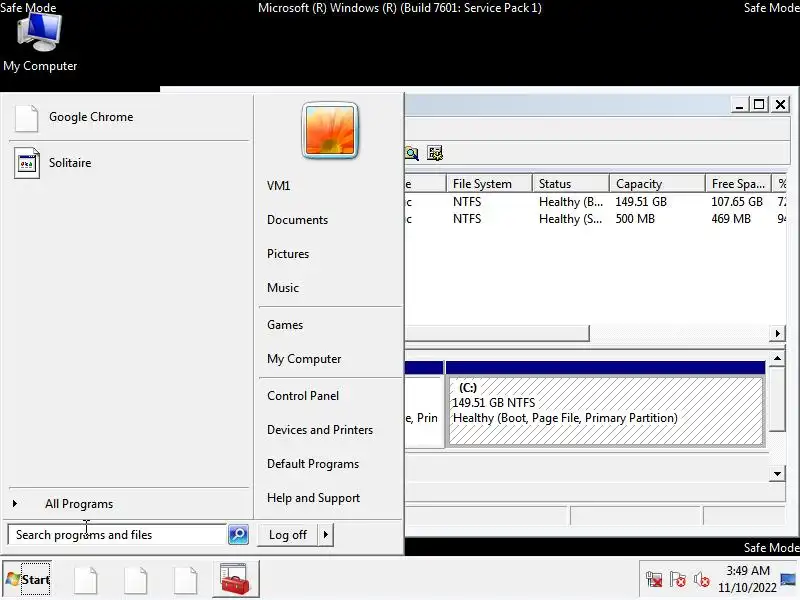The width and height of the screenshot is (800, 600).
Task: Click the settings toolbar icon in Disk Management
Action: click(435, 153)
